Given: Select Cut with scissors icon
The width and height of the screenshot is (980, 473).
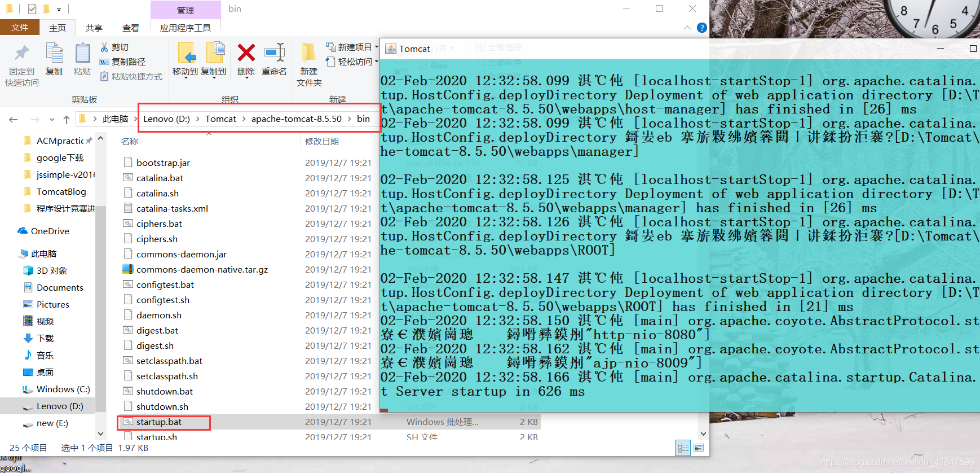Looking at the screenshot, I should click(114, 47).
